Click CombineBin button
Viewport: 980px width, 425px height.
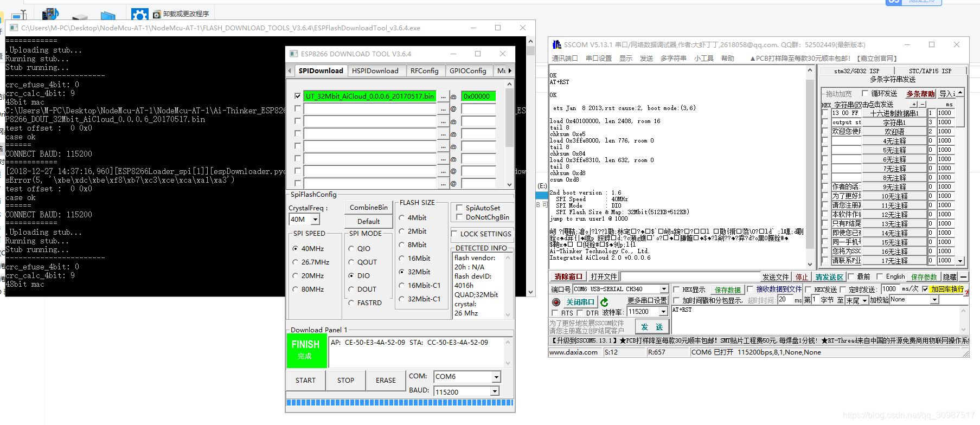pos(368,208)
